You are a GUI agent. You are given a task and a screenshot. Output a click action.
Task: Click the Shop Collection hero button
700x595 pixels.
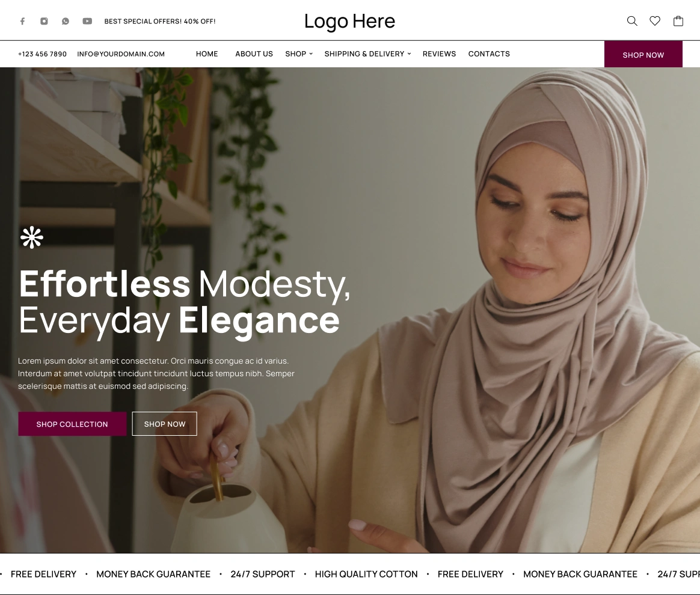click(x=72, y=424)
